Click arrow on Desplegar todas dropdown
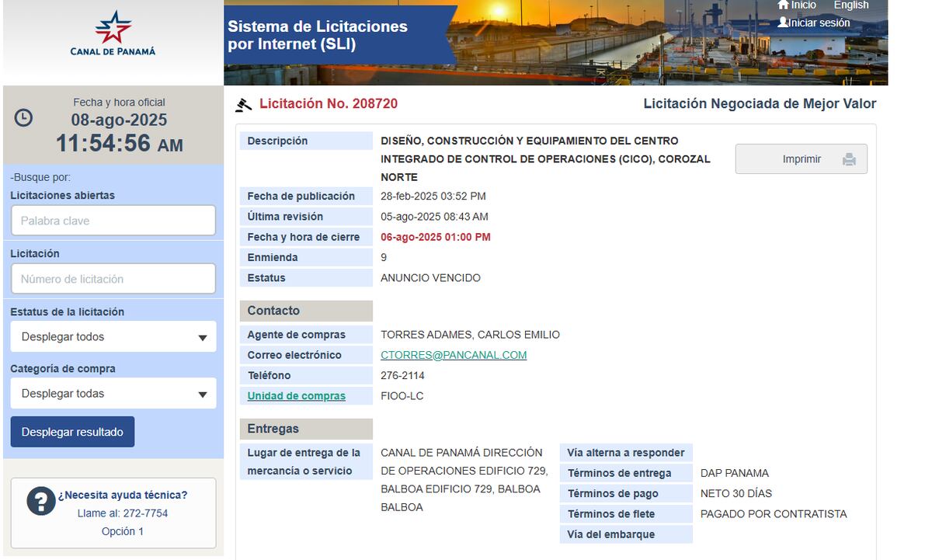 coord(203,395)
